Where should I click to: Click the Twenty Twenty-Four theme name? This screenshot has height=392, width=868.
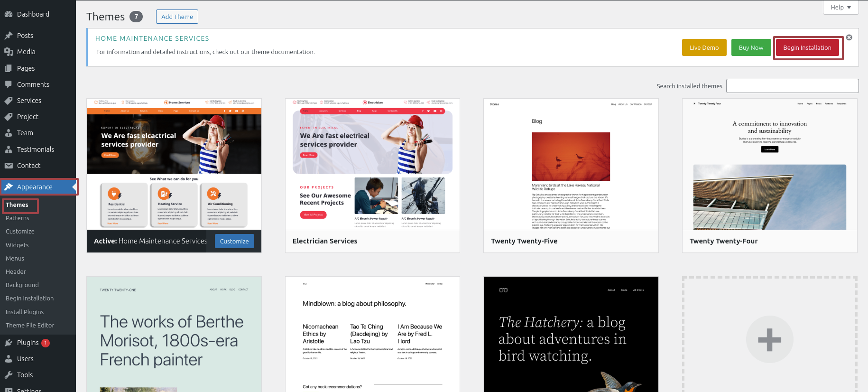[x=723, y=241]
